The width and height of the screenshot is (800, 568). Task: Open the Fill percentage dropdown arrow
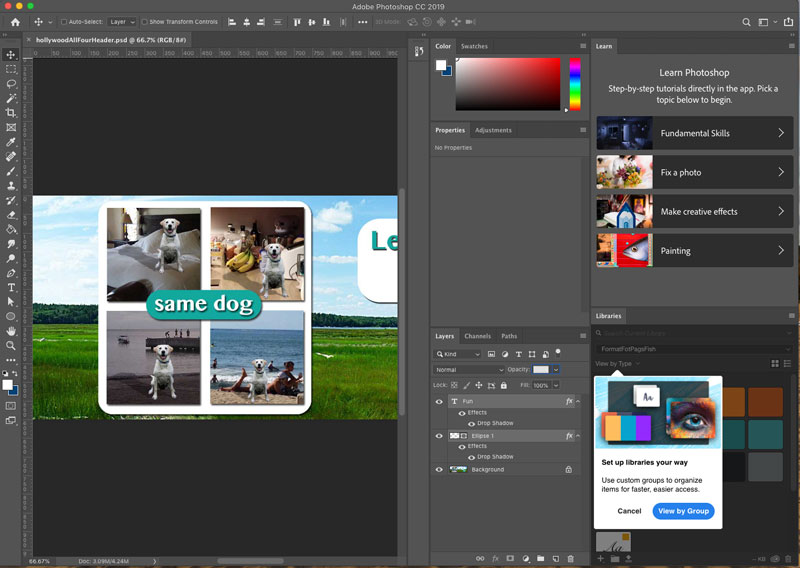coord(556,385)
